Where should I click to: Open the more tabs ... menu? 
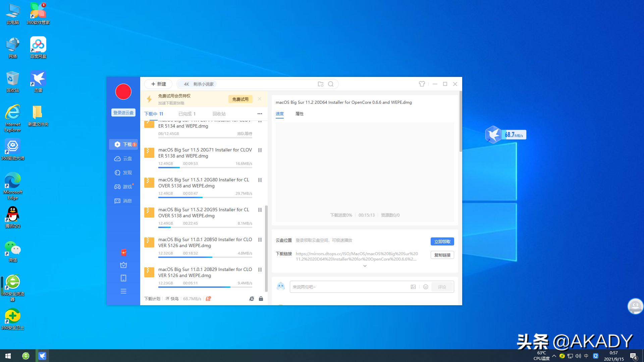(x=260, y=114)
